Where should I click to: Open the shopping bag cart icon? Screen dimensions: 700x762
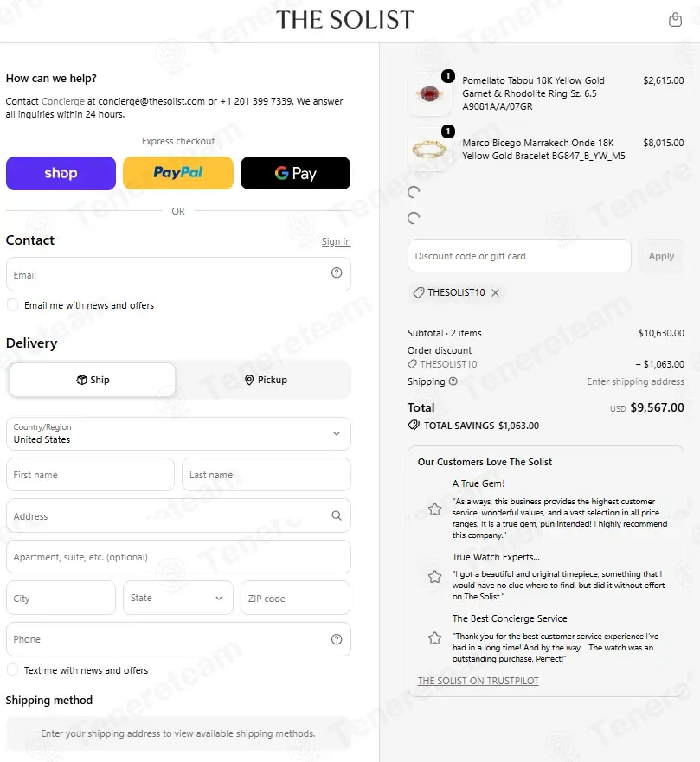675,19
